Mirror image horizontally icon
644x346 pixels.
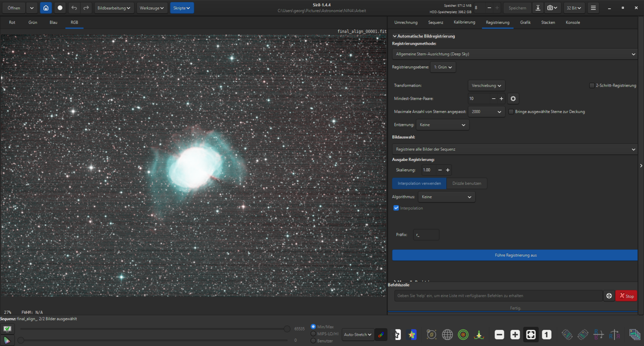pos(599,335)
